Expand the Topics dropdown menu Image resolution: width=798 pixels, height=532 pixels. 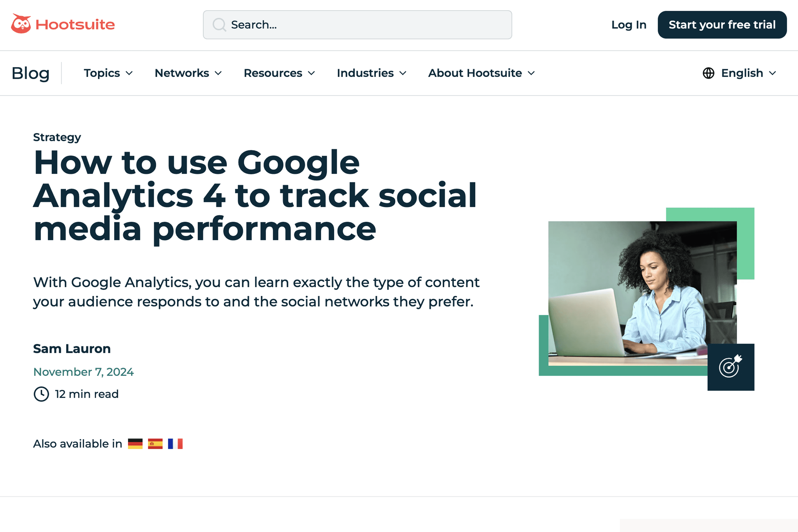pos(108,73)
